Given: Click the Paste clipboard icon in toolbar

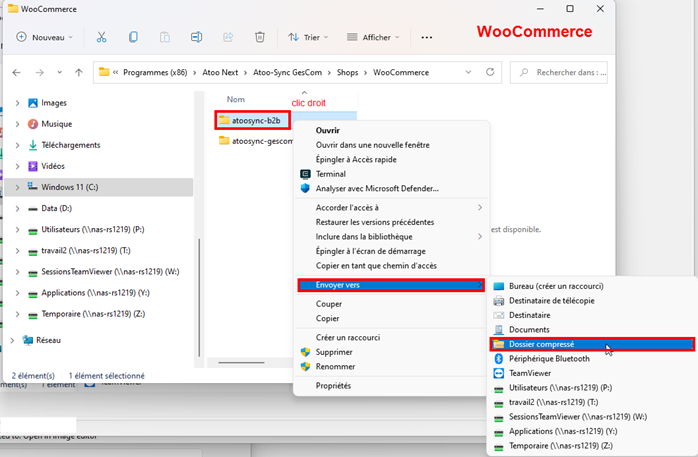Looking at the screenshot, I should pos(165,37).
